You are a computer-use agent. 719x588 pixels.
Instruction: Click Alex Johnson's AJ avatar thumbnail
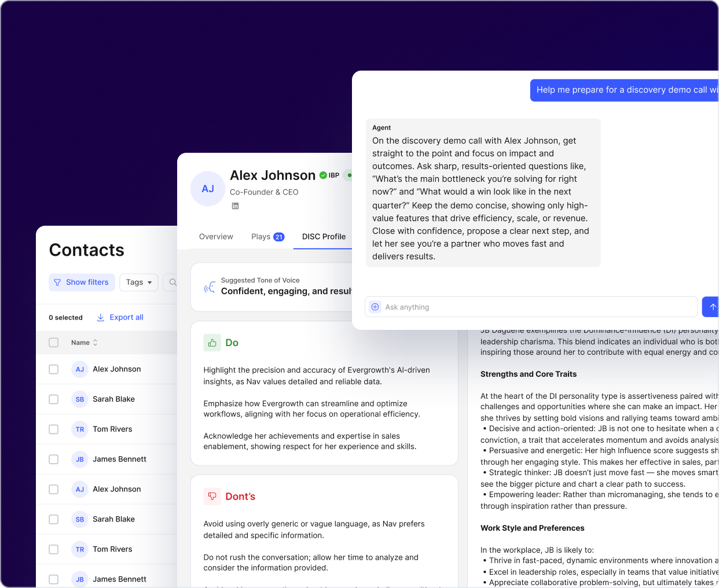(x=207, y=189)
